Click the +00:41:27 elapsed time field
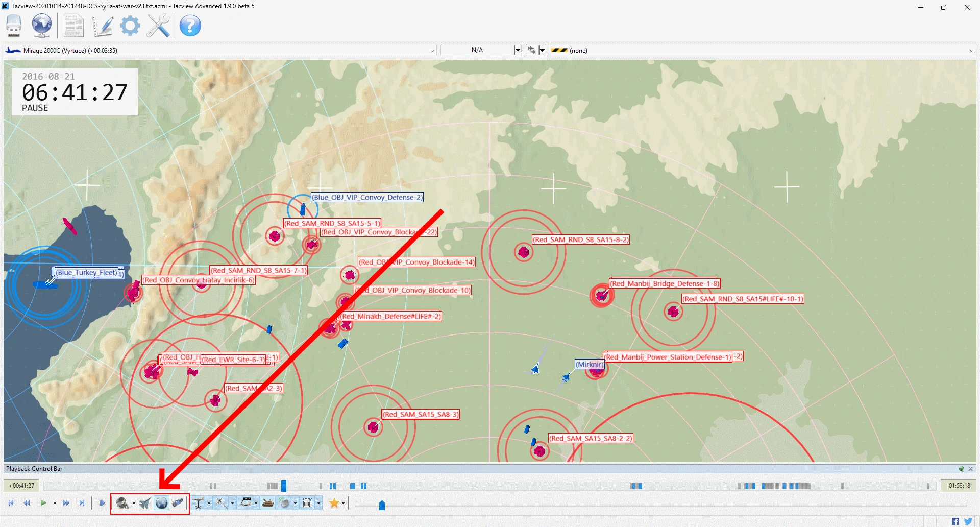The width and height of the screenshot is (980, 527). [21, 486]
